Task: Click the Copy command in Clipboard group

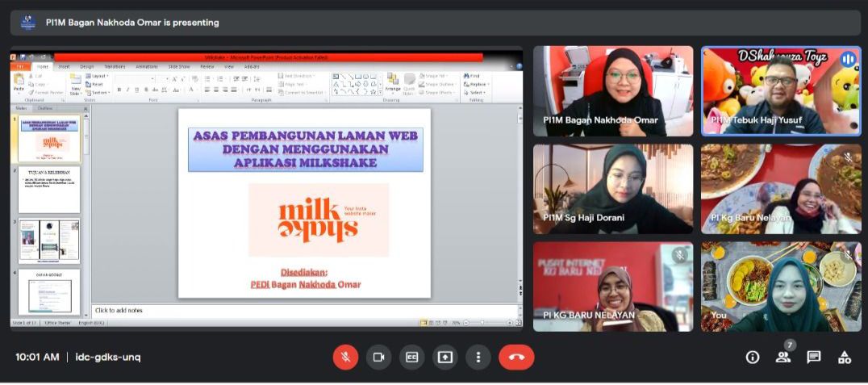Action: 36,84
